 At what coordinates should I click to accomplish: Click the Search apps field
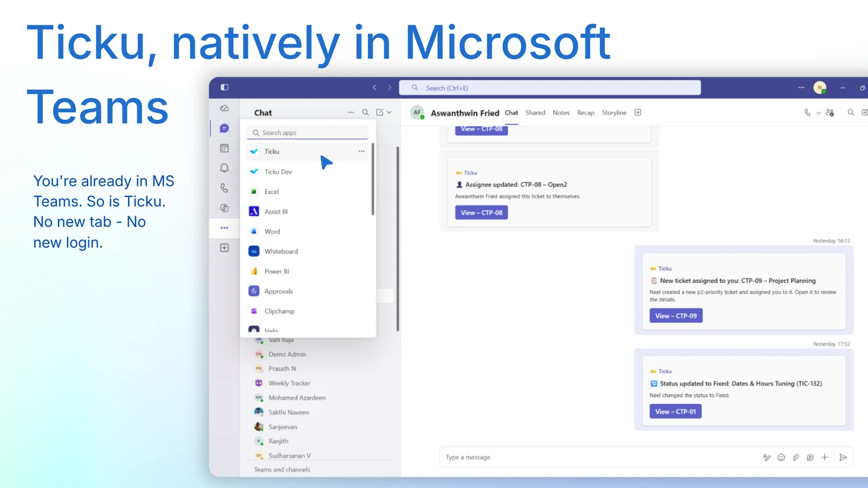pos(308,132)
